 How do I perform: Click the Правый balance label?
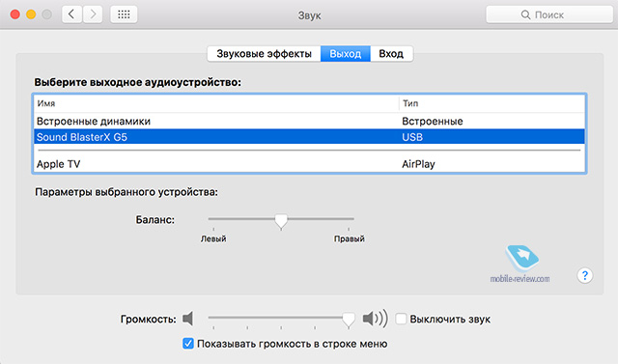(350, 238)
